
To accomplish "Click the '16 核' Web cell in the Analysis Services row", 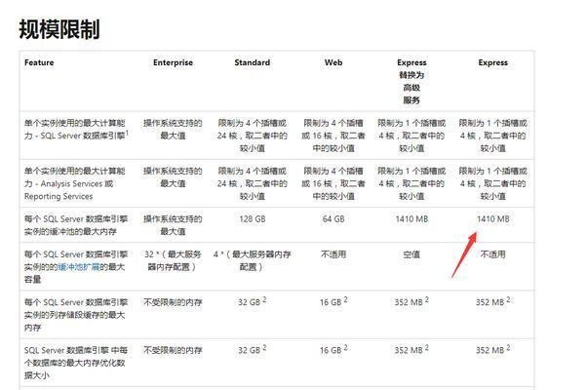I will point(333,183).
